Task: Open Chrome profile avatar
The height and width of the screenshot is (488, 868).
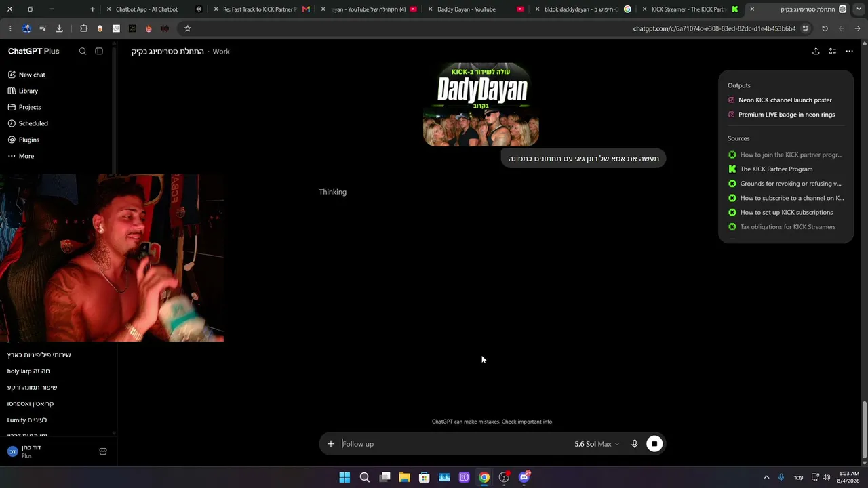Action: click(x=26, y=28)
